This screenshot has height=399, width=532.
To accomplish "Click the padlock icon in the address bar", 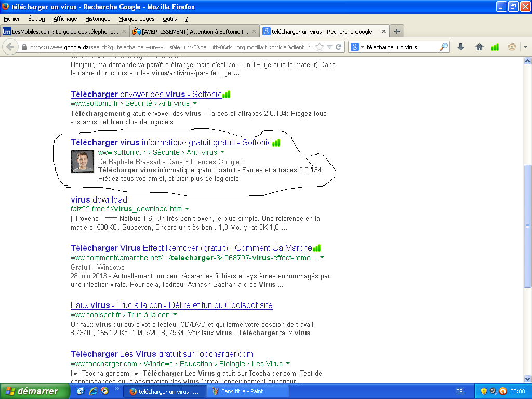I will point(24,47).
